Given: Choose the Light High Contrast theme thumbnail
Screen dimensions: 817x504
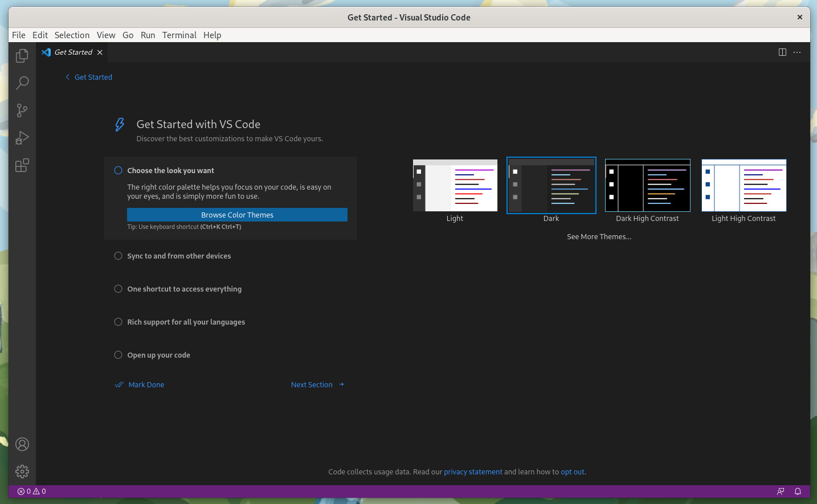Looking at the screenshot, I should click(744, 186).
